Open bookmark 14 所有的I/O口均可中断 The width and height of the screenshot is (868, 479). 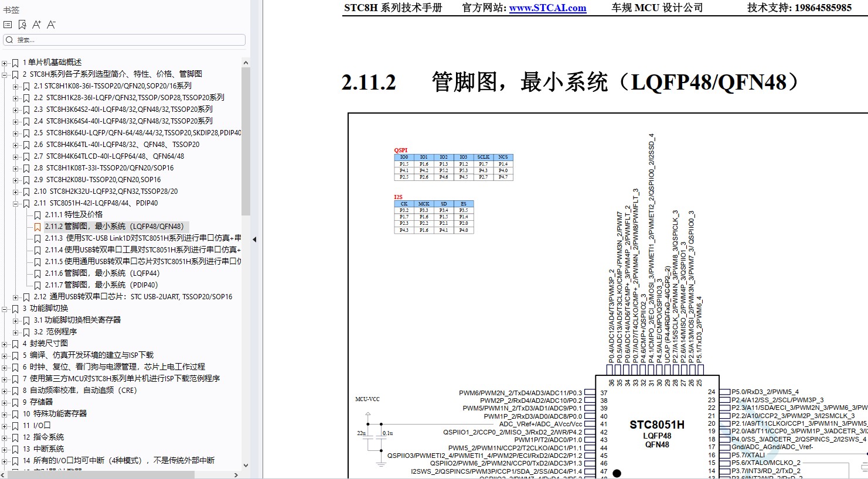[x=118, y=461]
